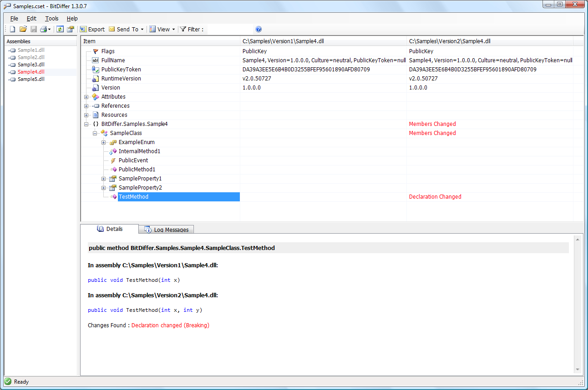
Task: Click the TestMethod method icon
Action: pyautogui.click(x=113, y=197)
